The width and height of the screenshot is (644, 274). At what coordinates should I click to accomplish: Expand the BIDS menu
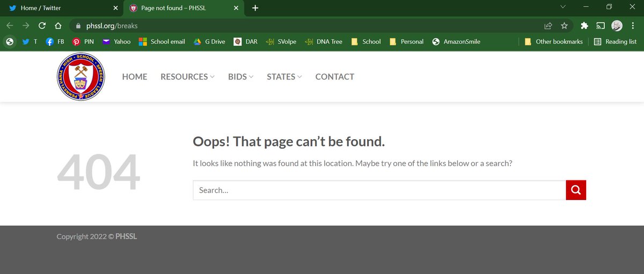(241, 77)
